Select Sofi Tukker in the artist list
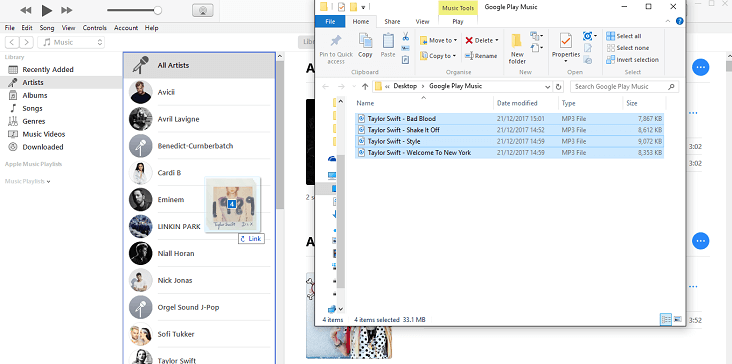Screen dimensions: 732x364 click(200, 334)
